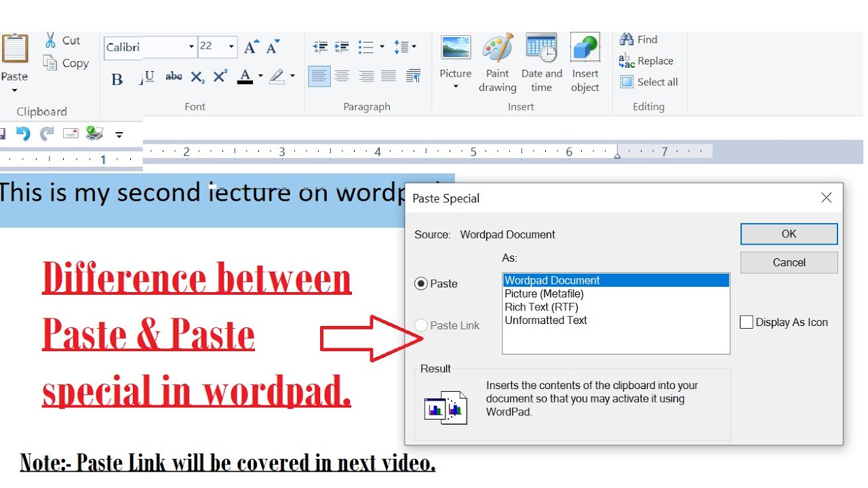Open highlight color dropdown arrow
The width and height of the screenshot is (868, 488).
292,77
